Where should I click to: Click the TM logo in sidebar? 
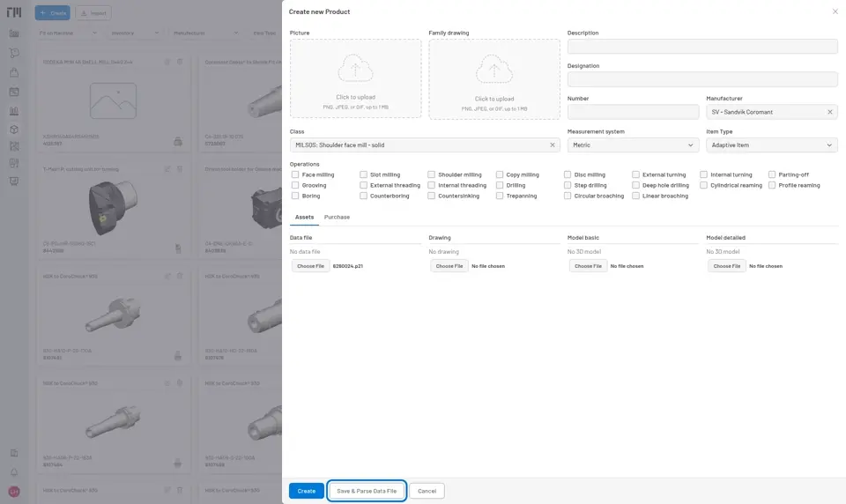[14, 12]
